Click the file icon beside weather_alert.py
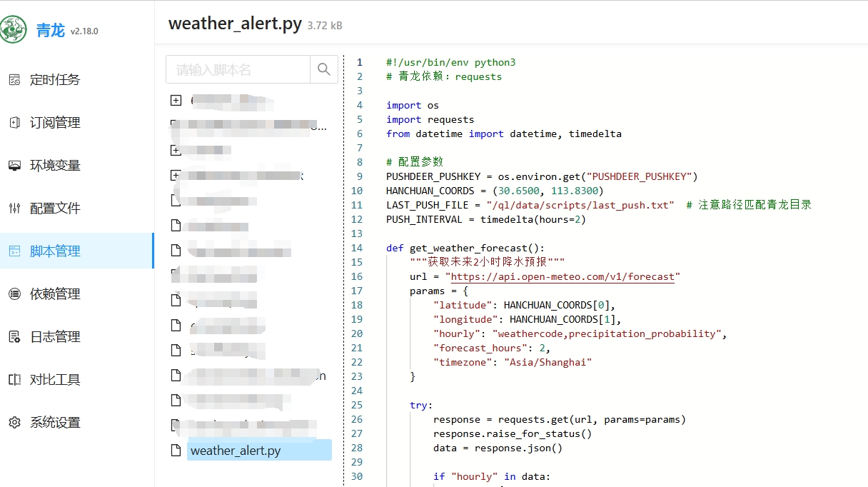Image resolution: width=868 pixels, height=487 pixels. [x=176, y=451]
